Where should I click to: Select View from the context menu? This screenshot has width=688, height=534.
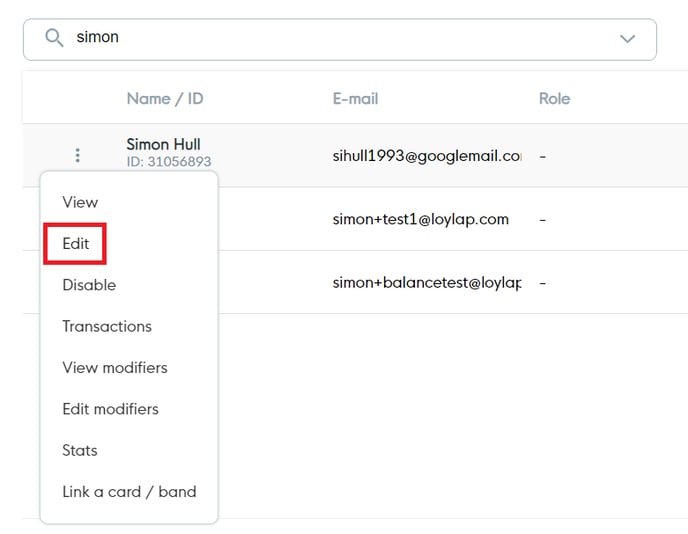80,202
